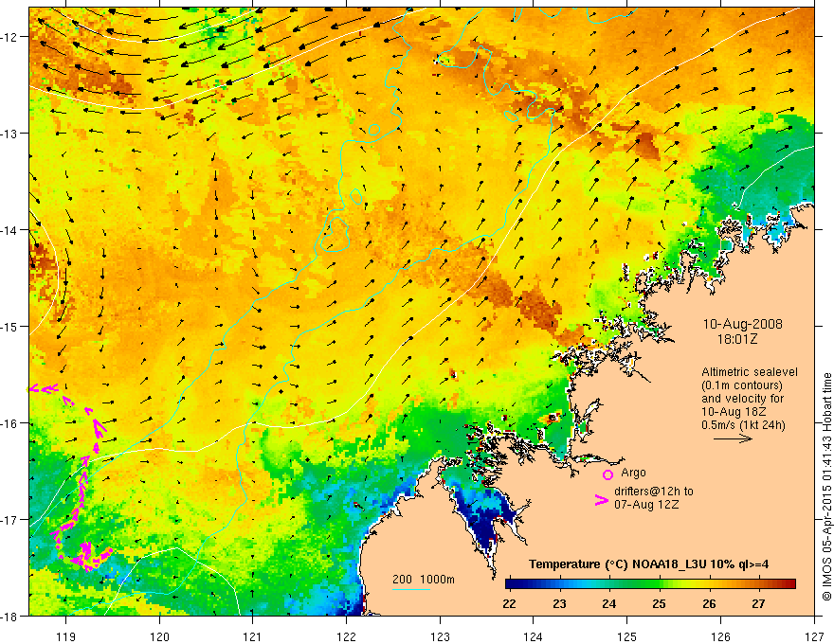Click the '0.5m/s (1kt 24h)' label
834x644 pixels.
pos(743,425)
